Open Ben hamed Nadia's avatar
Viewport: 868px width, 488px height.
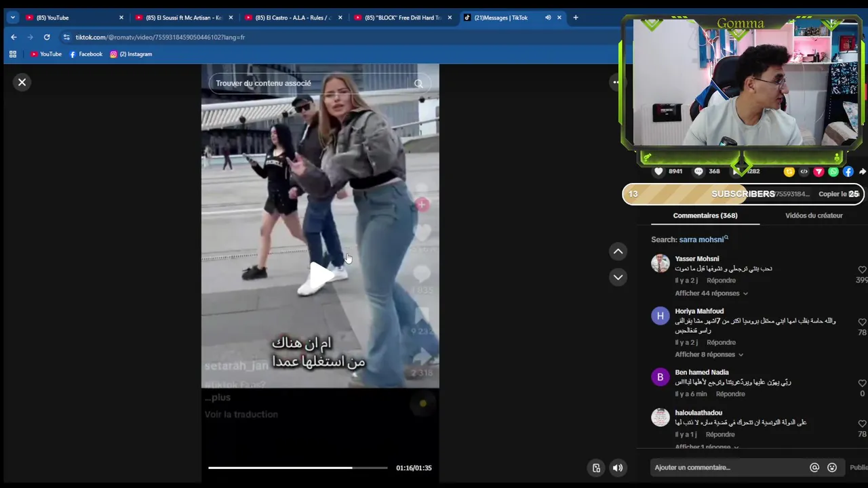pyautogui.click(x=660, y=377)
